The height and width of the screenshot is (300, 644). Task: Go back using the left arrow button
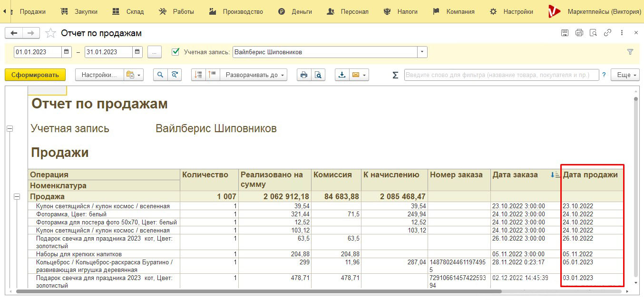coord(14,33)
